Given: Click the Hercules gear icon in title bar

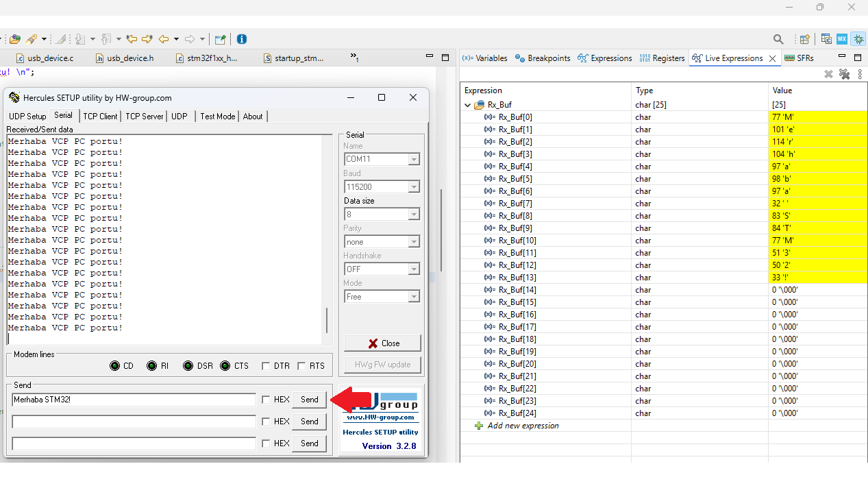Looking at the screenshot, I should 14,97.
